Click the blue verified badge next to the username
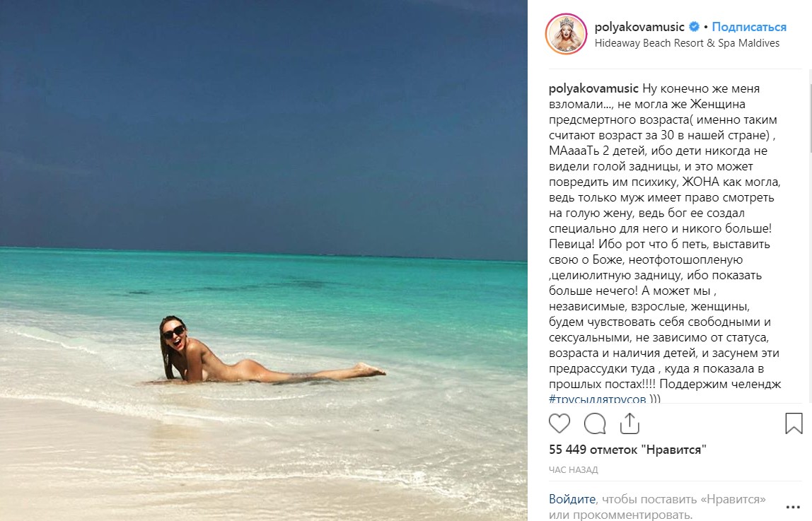Image resolution: width=812 pixels, height=521 pixels. [x=695, y=26]
